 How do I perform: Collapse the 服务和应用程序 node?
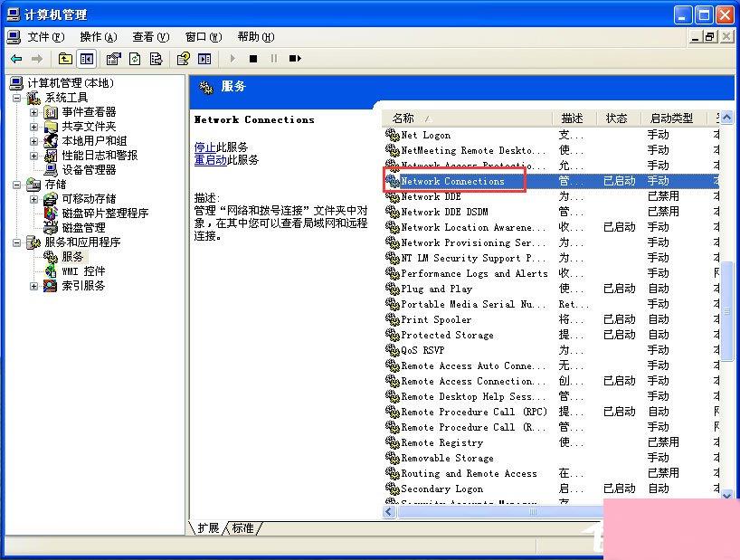(17, 243)
